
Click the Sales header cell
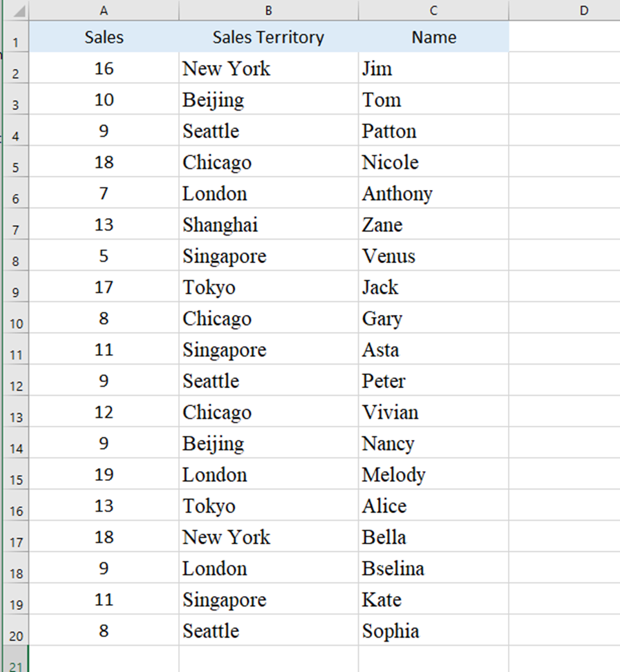[104, 37]
